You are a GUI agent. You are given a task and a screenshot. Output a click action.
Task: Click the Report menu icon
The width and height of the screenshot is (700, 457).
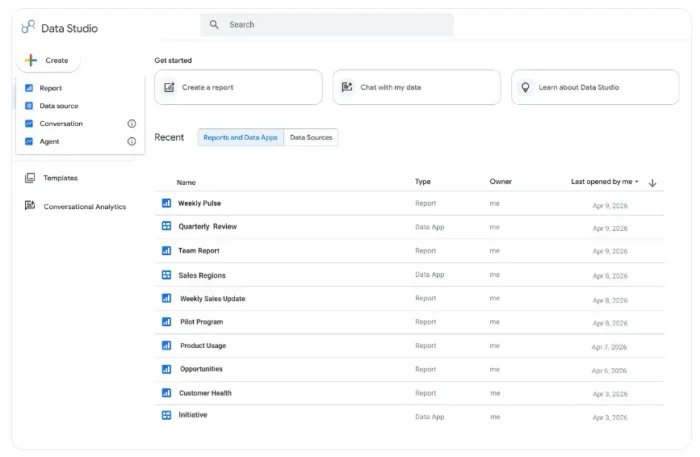coord(29,88)
